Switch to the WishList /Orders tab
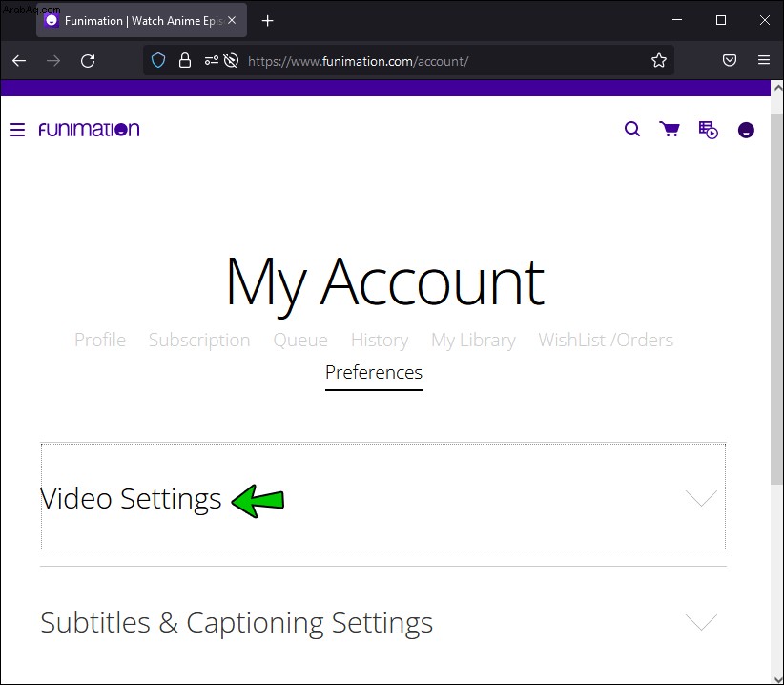Screen dimensions: 784x685 point(606,340)
